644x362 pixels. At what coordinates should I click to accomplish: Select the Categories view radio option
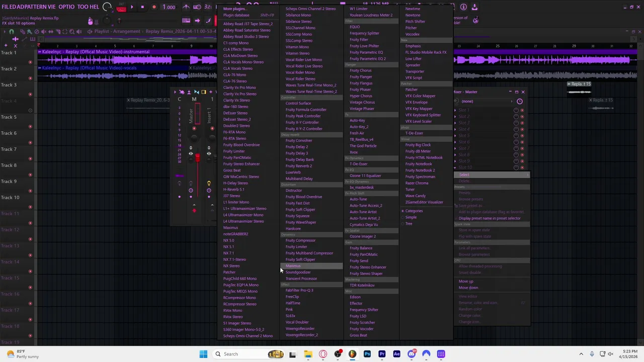click(x=414, y=211)
